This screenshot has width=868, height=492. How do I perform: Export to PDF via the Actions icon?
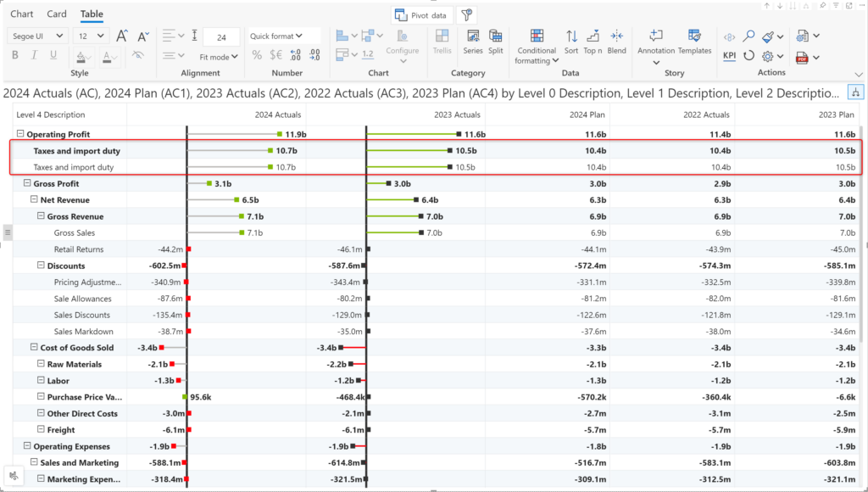(802, 58)
